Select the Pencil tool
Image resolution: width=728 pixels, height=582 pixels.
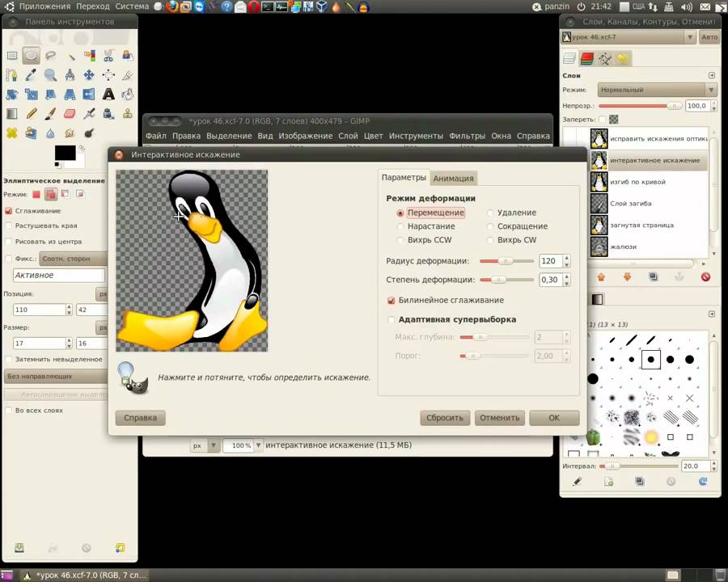pyautogui.click(x=31, y=114)
